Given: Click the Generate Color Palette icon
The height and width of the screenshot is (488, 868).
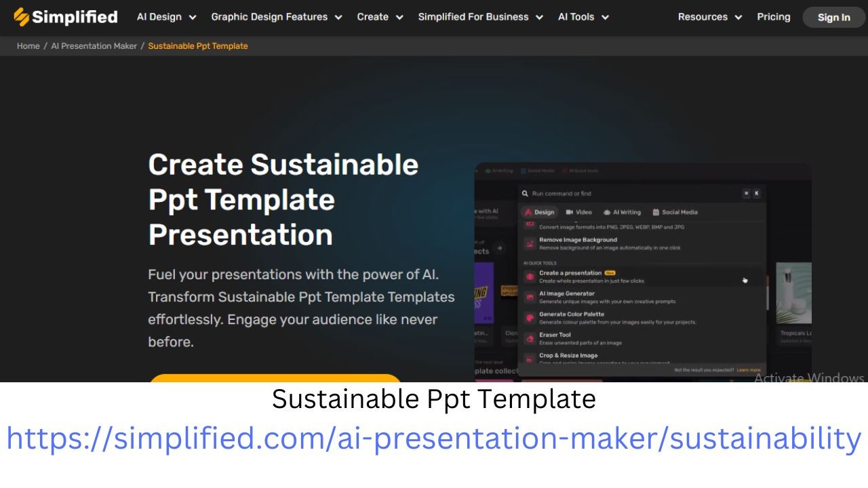Looking at the screenshot, I should tap(530, 318).
